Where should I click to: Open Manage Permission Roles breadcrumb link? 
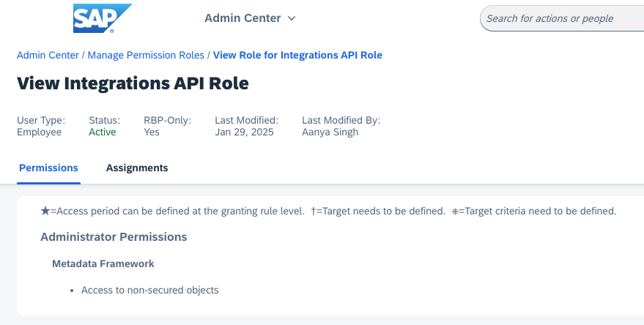coord(146,55)
